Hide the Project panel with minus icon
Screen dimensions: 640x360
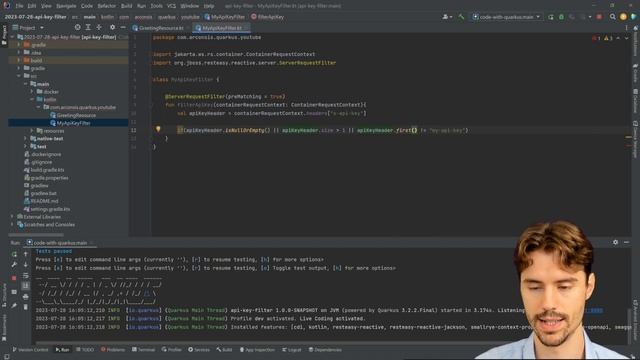pos(123,27)
